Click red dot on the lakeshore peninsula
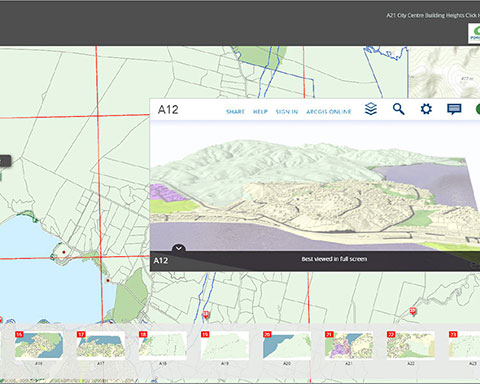This screenshot has width=480, height=384. point(64,252)
